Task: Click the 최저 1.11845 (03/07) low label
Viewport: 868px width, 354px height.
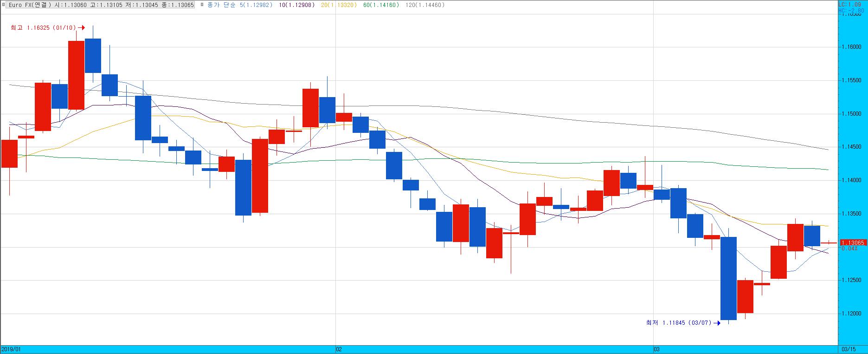Action: click(x=678, y=323)
